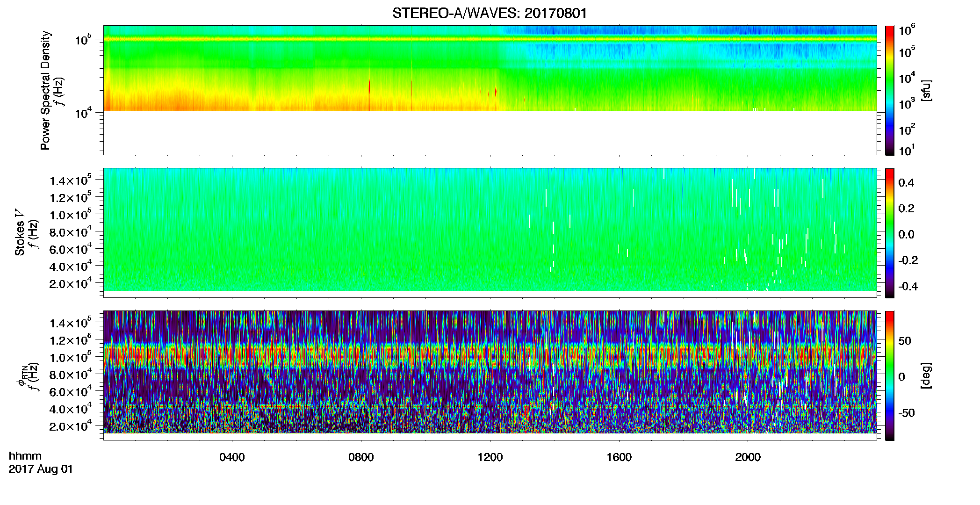This screenshot has height=505, width=980.
Task: Click the 1600 time axis tick label
Action: (x=619, y=457)
